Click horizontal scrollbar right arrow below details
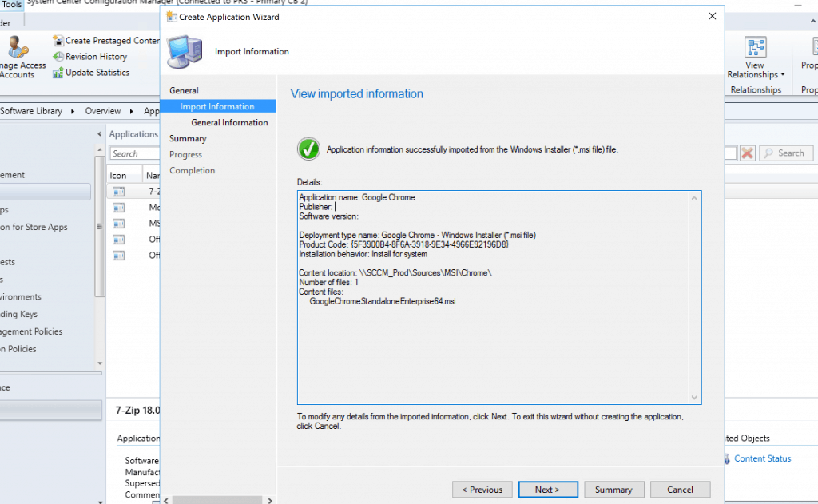Viewport: 818px width, 504px height. click(x=270, y=500)
